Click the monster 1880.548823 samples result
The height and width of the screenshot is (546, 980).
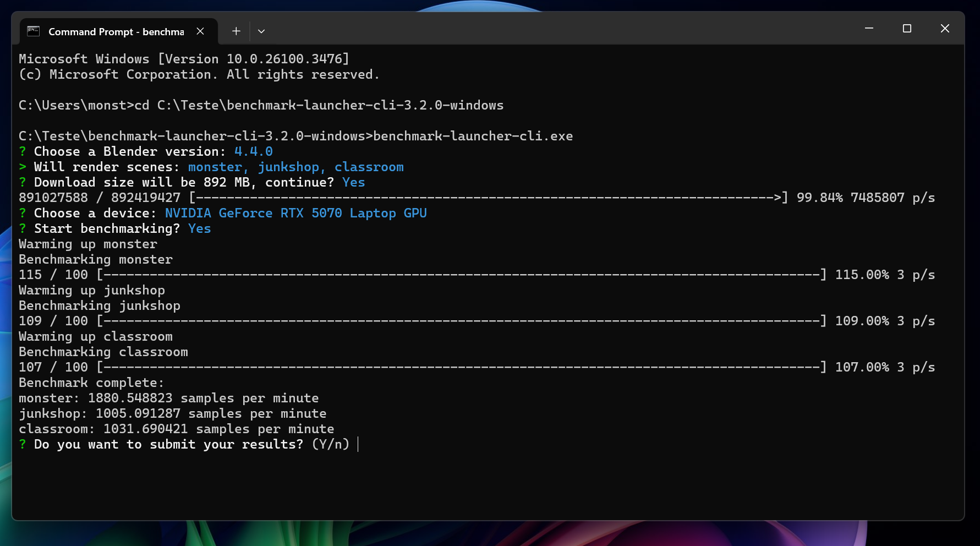(x=169, y=398)
